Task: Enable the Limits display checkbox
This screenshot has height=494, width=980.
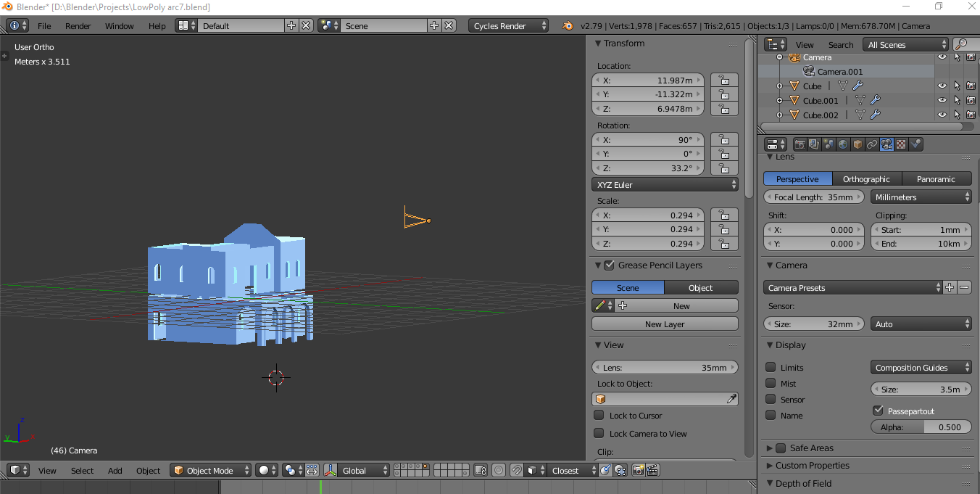Action: [x=771, y=368]
